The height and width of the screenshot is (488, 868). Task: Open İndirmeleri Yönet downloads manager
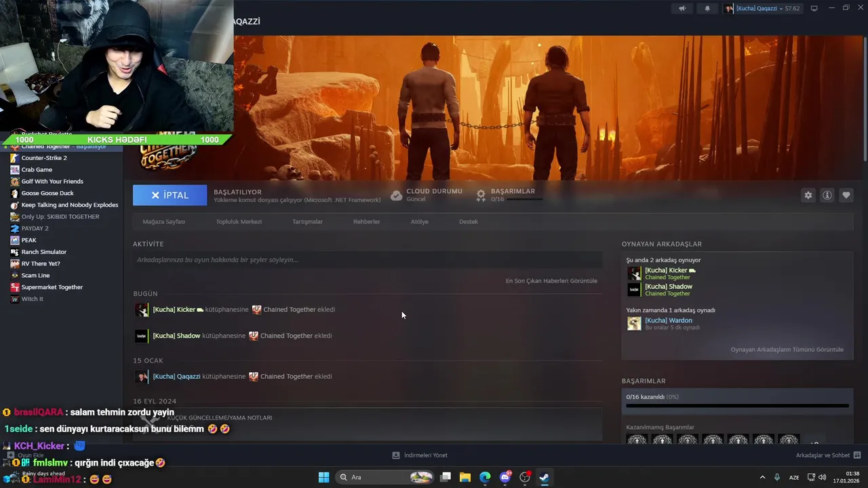click(420, 455)
